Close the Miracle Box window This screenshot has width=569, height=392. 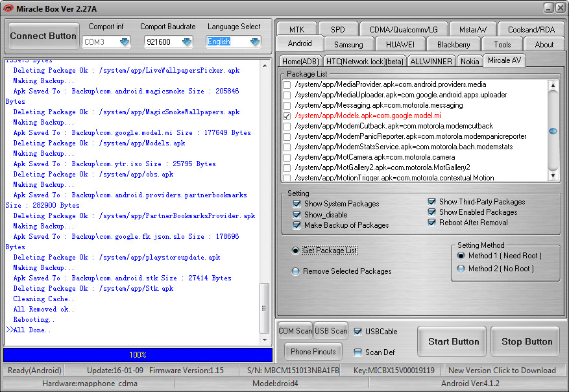tap(558, 7)
